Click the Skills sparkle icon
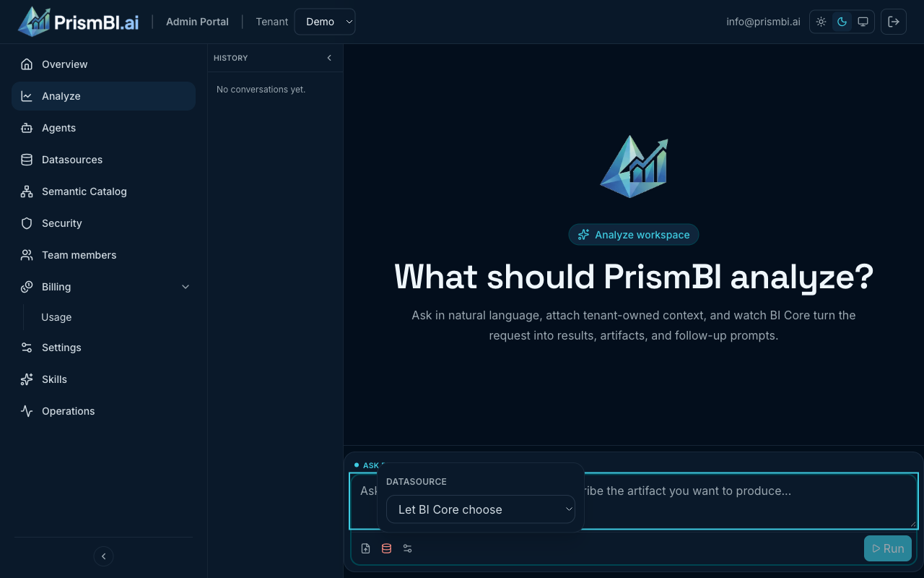This screenshot has width=924, height=578. point(27,379)
